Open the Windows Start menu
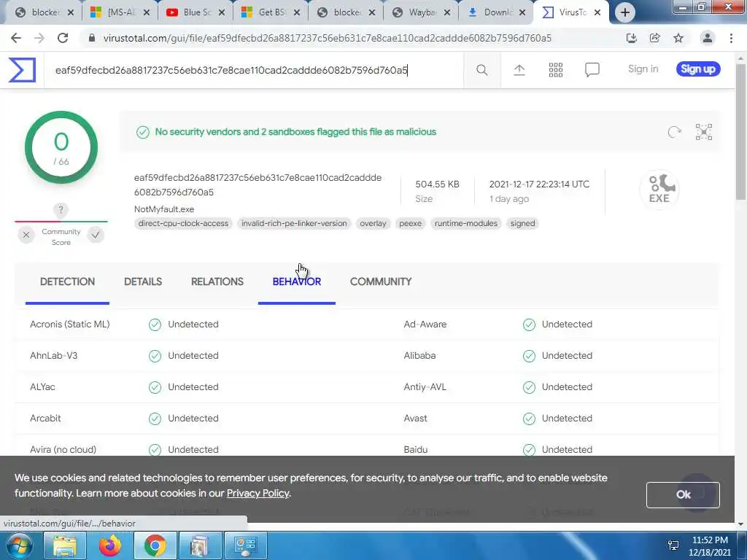747x560 pixels. tap(19, 545)
